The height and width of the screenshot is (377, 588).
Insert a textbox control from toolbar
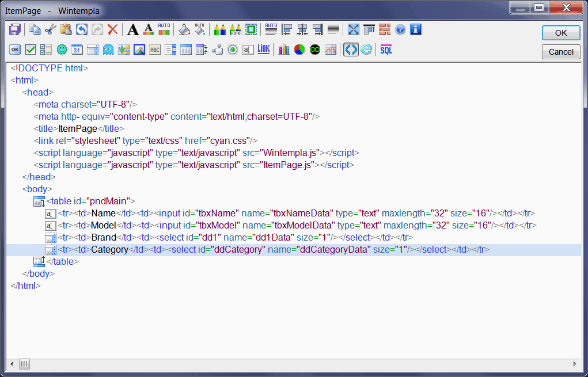point(248,49)
